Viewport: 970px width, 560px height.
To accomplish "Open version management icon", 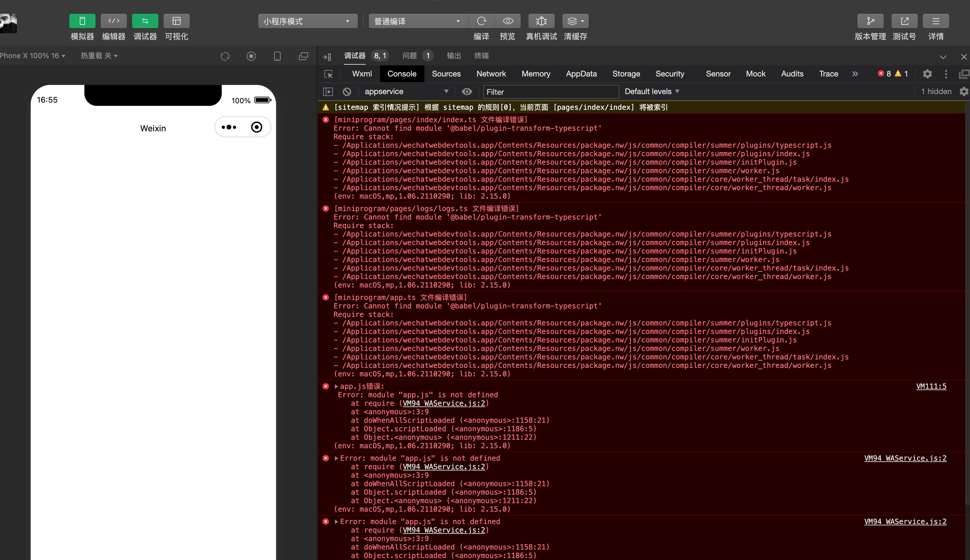I will coord(870,21).
